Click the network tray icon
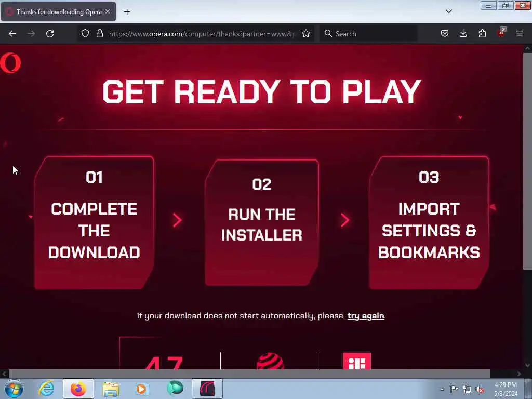This screenshot has width=532, height=399. point(467,389)
